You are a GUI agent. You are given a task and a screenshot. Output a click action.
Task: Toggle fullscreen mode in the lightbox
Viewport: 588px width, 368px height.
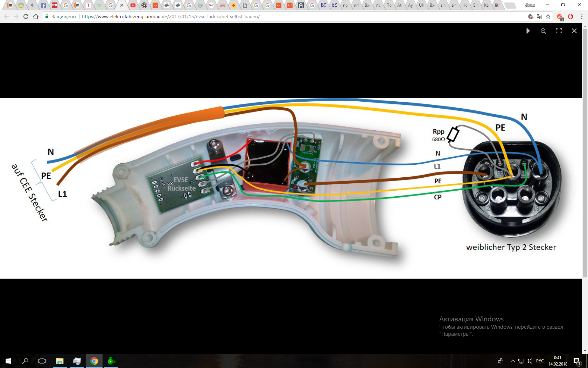[x=559, y=31]
